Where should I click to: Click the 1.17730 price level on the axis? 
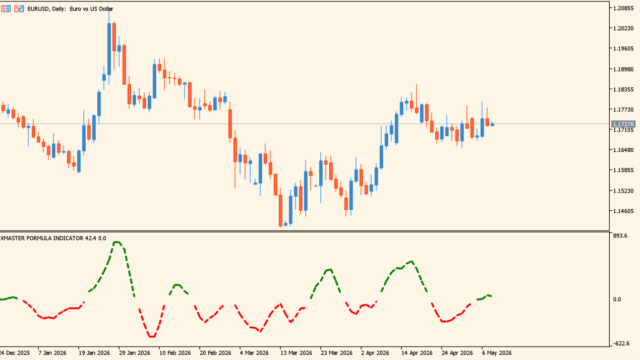[624, 109]
